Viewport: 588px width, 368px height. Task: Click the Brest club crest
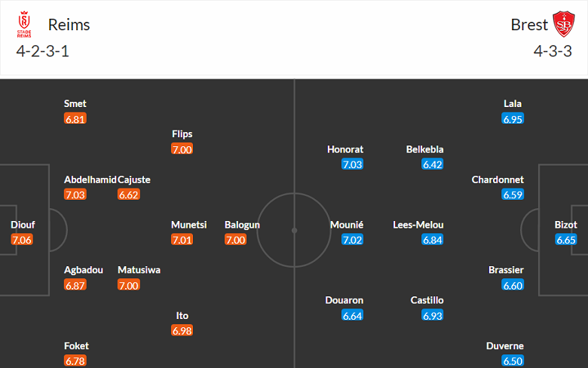(x=562, y=25)
